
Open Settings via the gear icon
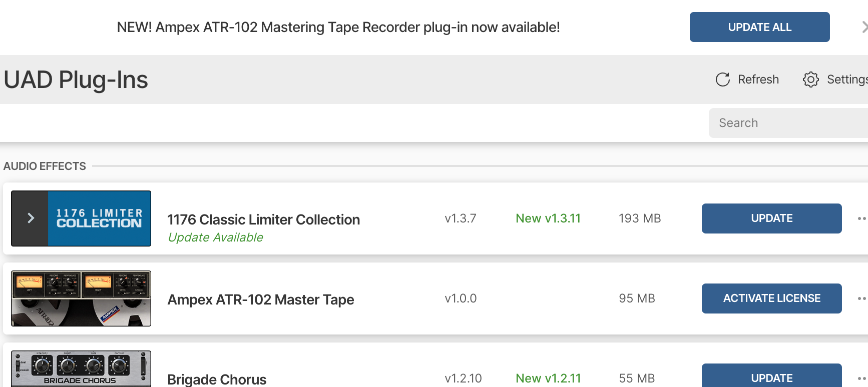tap(810, 79)
